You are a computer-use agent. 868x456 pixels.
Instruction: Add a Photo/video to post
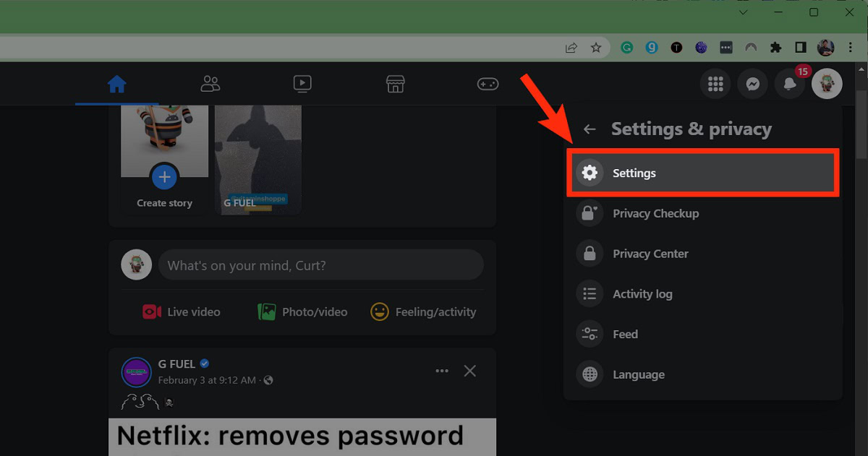click(x=302, y=312)
